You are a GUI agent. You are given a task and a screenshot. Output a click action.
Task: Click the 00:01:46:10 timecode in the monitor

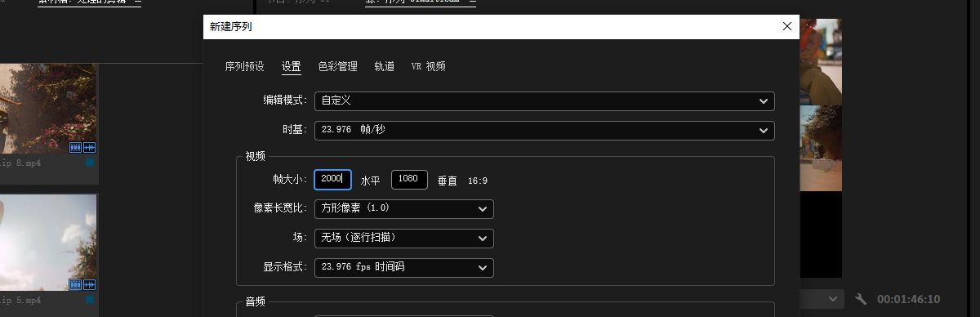(x=909, y=299)
